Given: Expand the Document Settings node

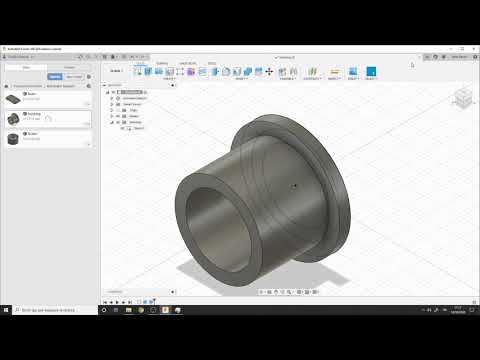Looking at the screenshot, I should (112, 98).
